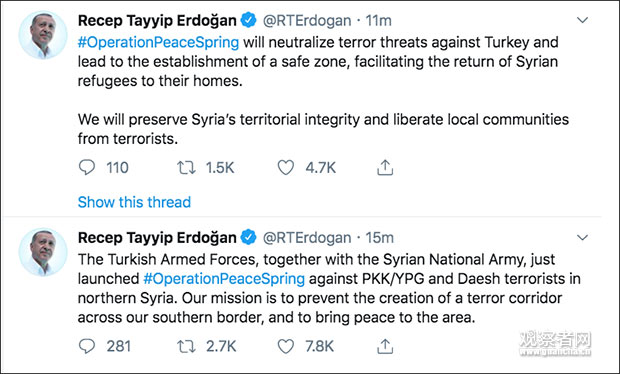Open the Recep Tayyip Erdoğan name on second tweet
620x374 pixels.
tap(157, 238)
